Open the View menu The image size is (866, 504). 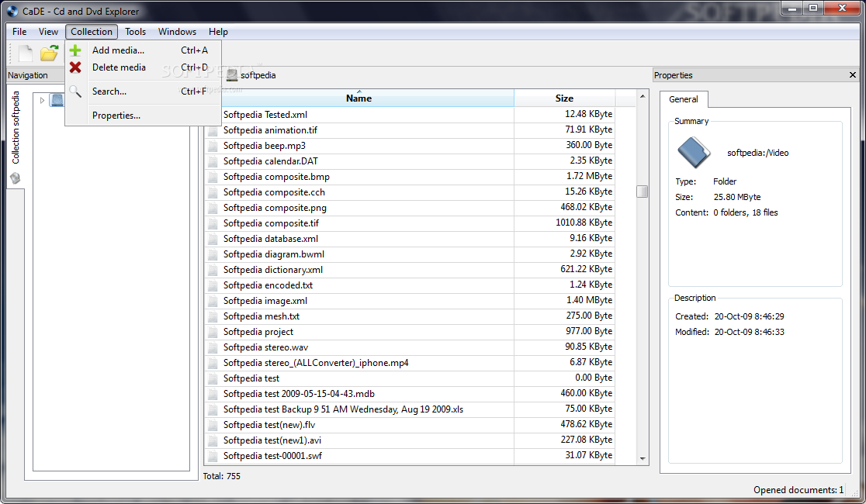[x=48, y=32]
